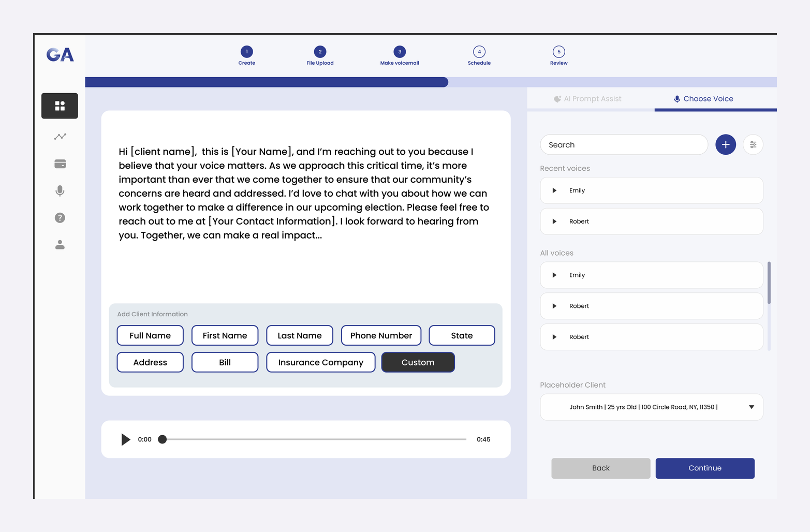The height and width of the screenshot is (532, 810).
Task: Click the wizard progress bar
Action: pyautogui.click(x=431, y=82)
